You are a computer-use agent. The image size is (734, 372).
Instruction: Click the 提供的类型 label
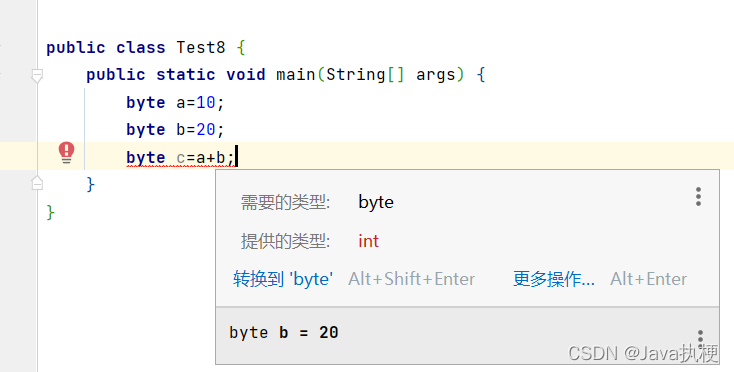(x=285, y=241)
